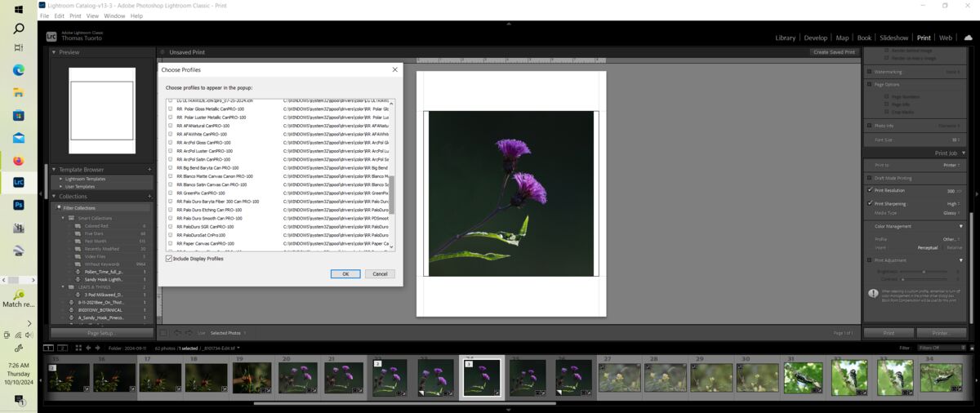
Task: Select the bird thumbnail numbered 31
Action: tap(803, 378)
